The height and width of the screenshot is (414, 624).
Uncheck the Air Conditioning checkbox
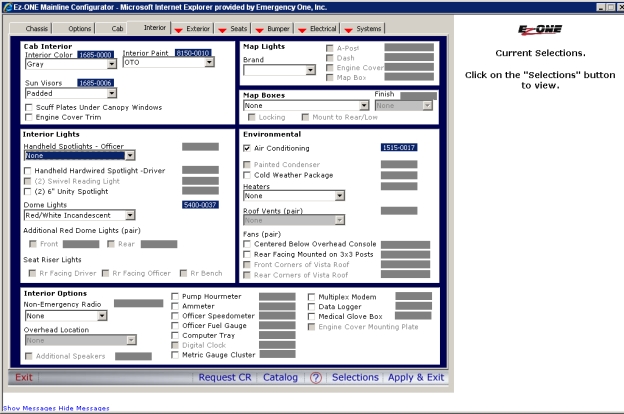pyautogui.click(x=247, y=148)
